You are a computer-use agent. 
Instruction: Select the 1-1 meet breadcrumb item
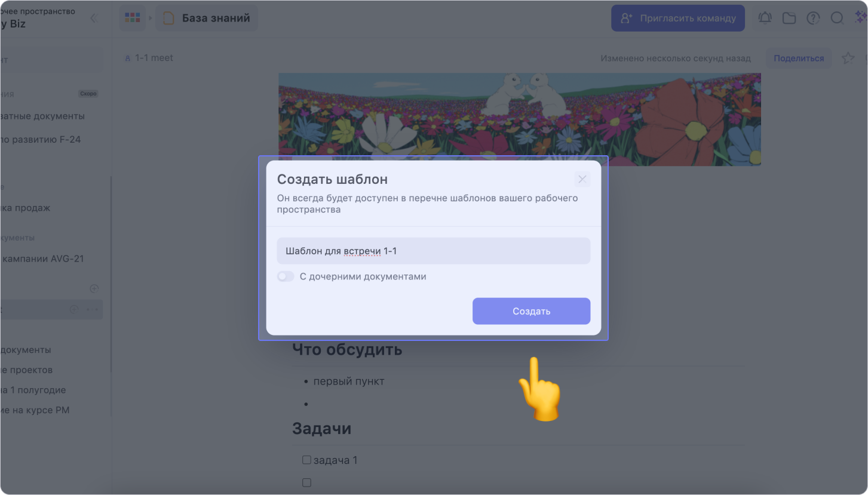click(149, 58)
